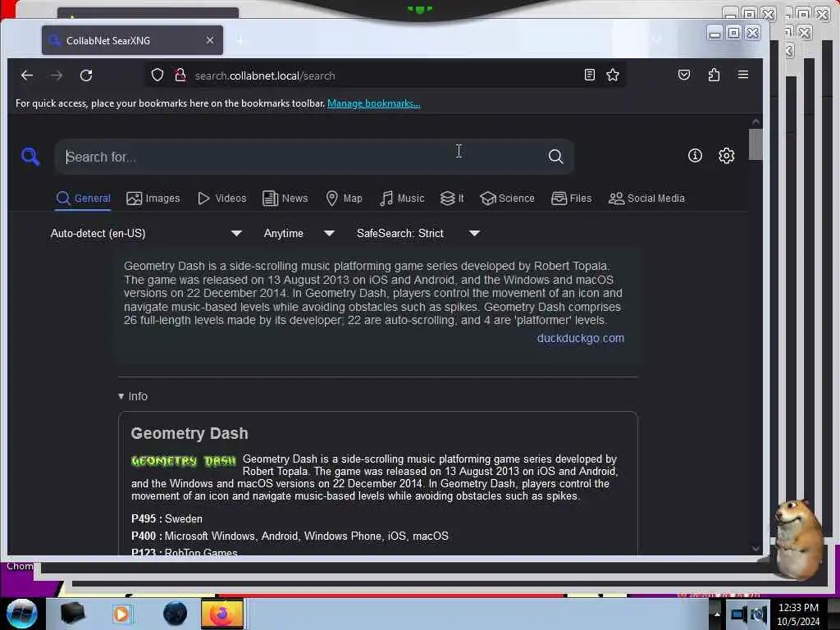Open the Firefox hamburger menu
This screenshot has width=840, height=630.
pos(743,75)
